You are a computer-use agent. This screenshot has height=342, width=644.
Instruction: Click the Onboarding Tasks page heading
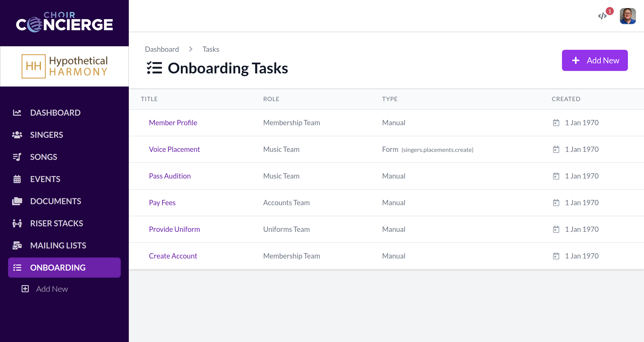228,68
